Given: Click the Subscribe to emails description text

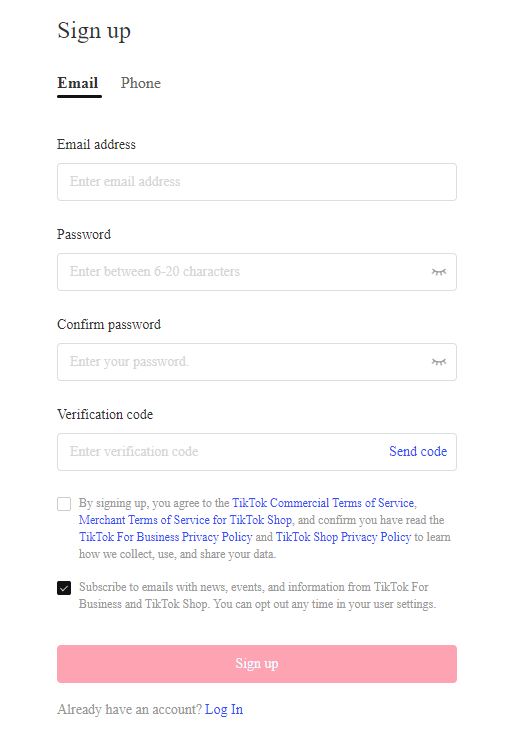Looking at the screenshot, I should tap(257, 596).
